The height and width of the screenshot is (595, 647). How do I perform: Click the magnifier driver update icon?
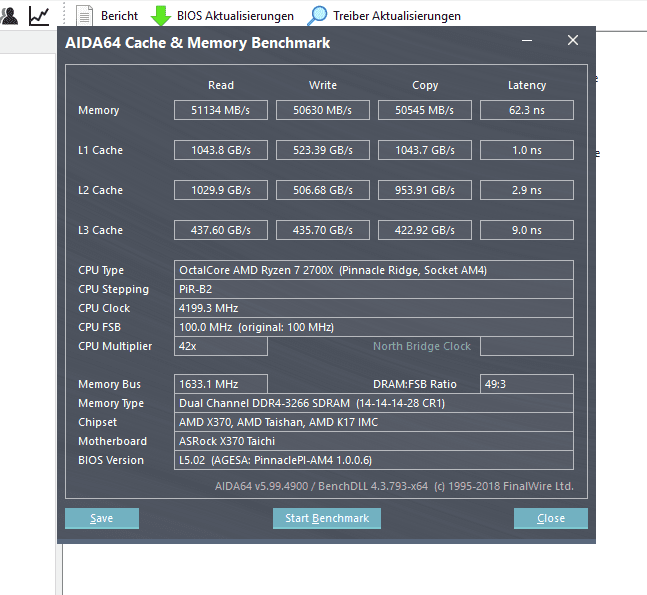tap(317, 16)
